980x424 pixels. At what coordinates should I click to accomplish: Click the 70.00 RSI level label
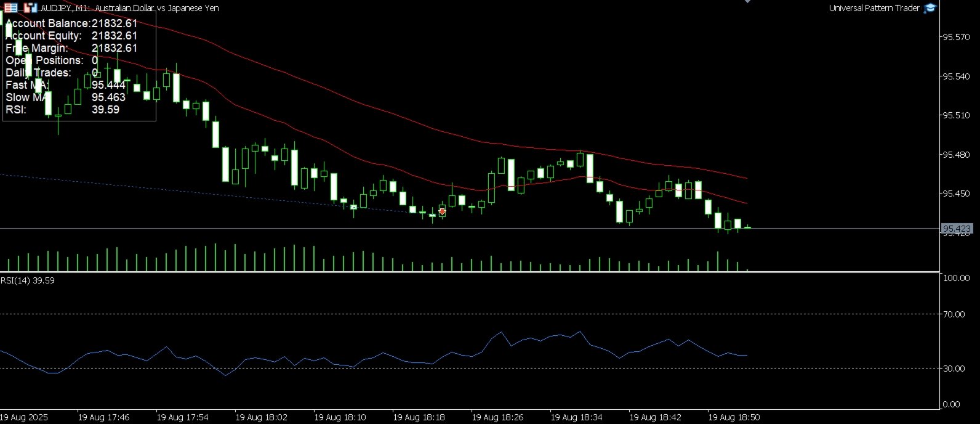(955, 314)
